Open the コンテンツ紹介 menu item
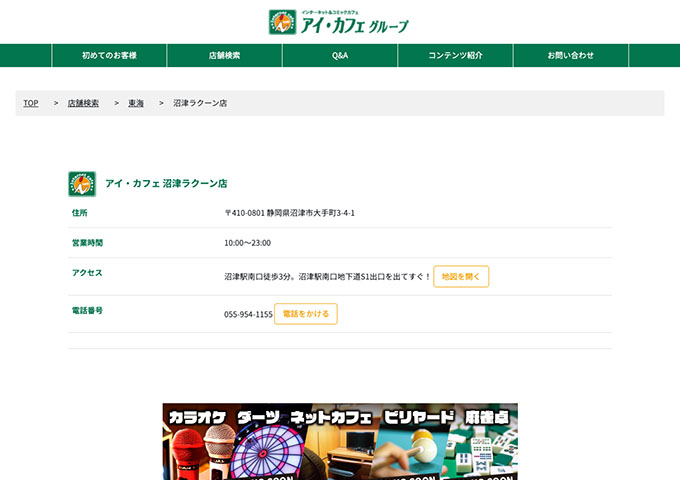680x480 pixels. point(455,56)
